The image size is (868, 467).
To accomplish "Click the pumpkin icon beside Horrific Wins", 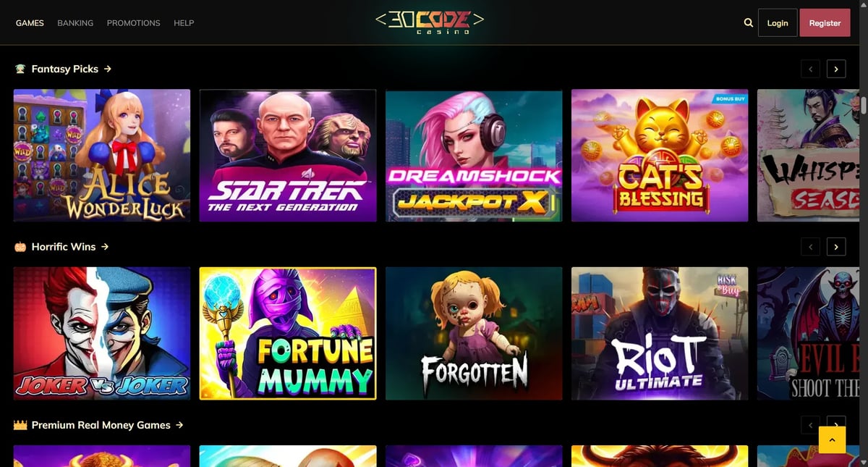I will (x=20, y=247).
